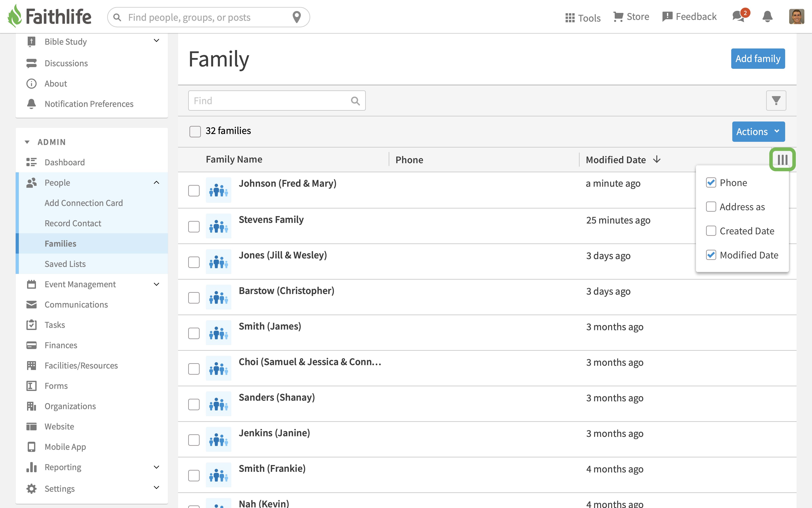Open the notifications bell icon
The image size is (812, 508).
pos(767,17)
